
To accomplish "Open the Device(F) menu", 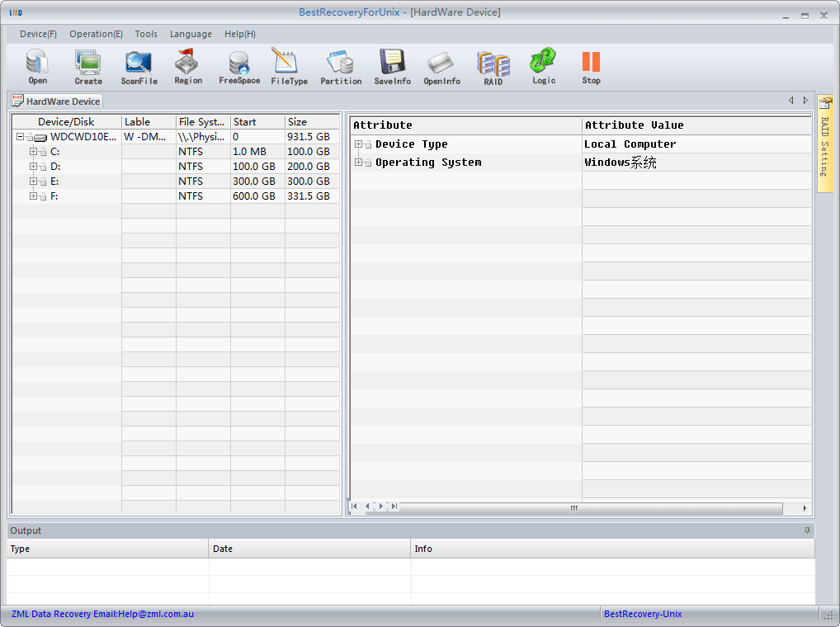I will [x=38, y=34].
